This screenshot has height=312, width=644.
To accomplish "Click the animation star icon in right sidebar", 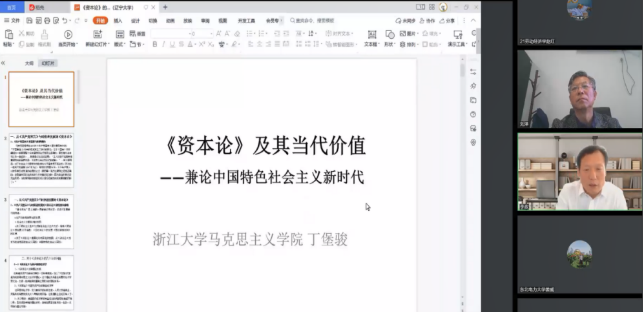I will click(473, 86).
